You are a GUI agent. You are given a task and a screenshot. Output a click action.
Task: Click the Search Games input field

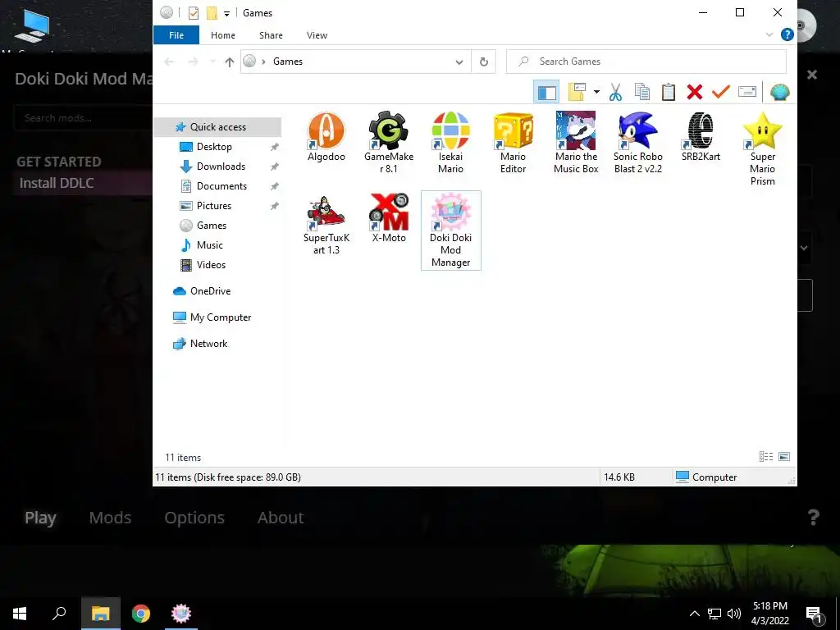click(646, 62)
